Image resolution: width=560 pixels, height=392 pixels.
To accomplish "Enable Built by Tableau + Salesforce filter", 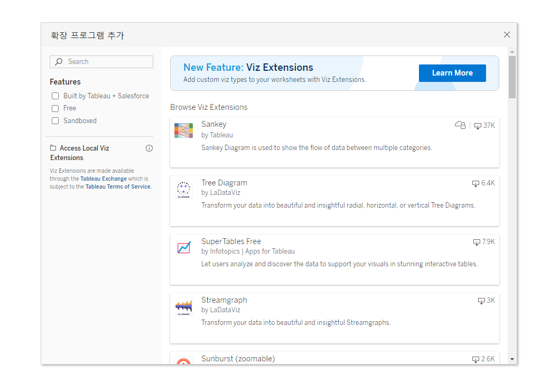I will pyautogui.click(x=55, y=96).
